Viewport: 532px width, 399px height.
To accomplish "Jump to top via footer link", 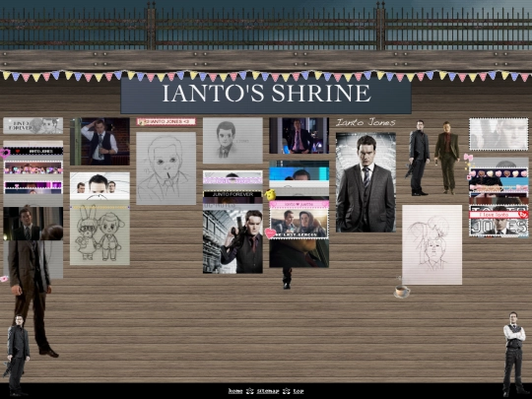I will coord(299,391).
